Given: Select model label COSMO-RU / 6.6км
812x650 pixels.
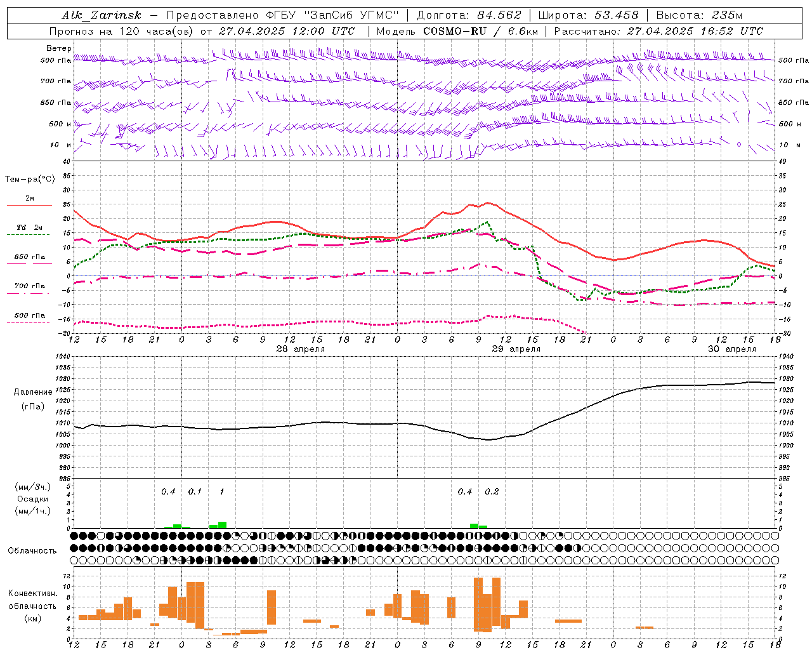Looking at the screenshot, I should 480,31.
